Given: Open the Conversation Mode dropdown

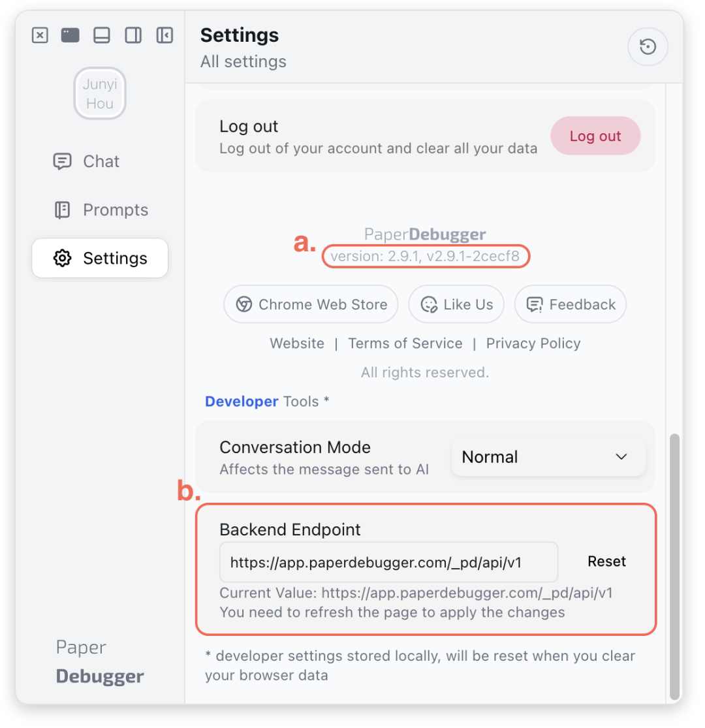Looking at the screenshot, I should click(548, 457).
